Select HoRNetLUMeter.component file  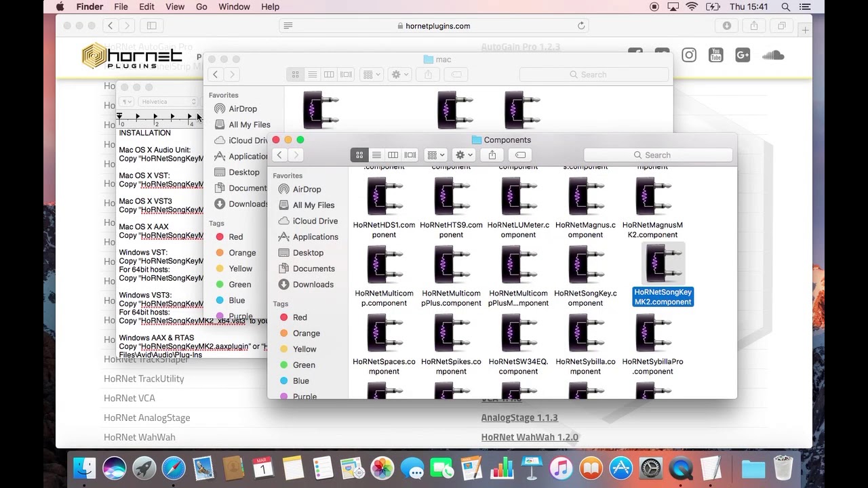518,207
